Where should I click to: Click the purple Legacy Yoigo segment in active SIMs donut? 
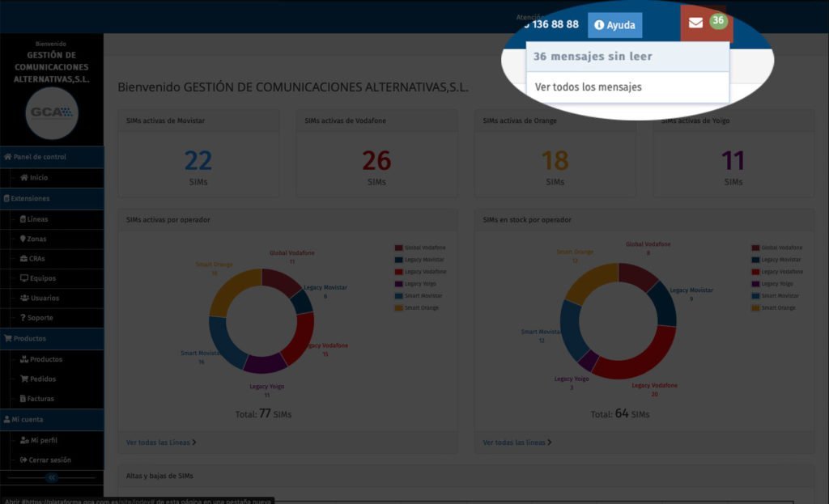(266, 363)
